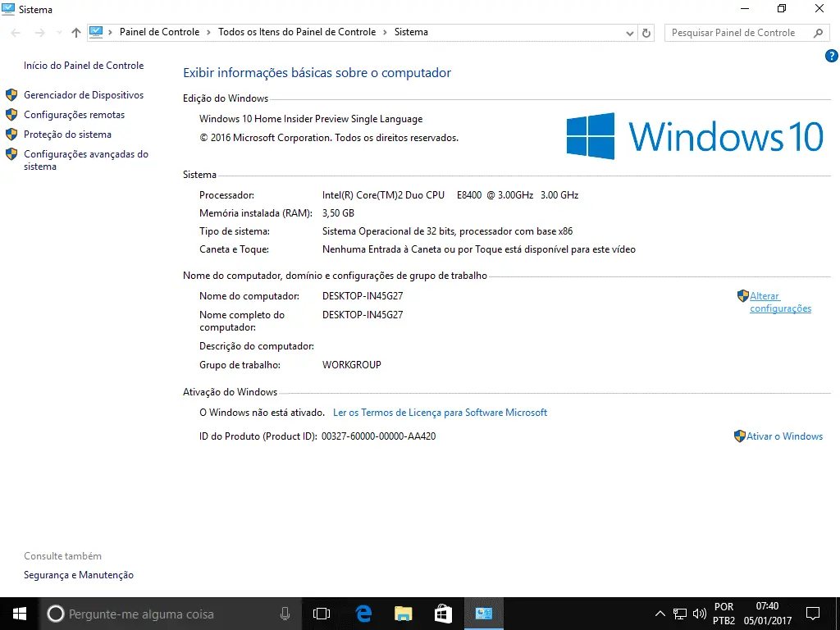Open the Windows Start menu

(20, 614)
